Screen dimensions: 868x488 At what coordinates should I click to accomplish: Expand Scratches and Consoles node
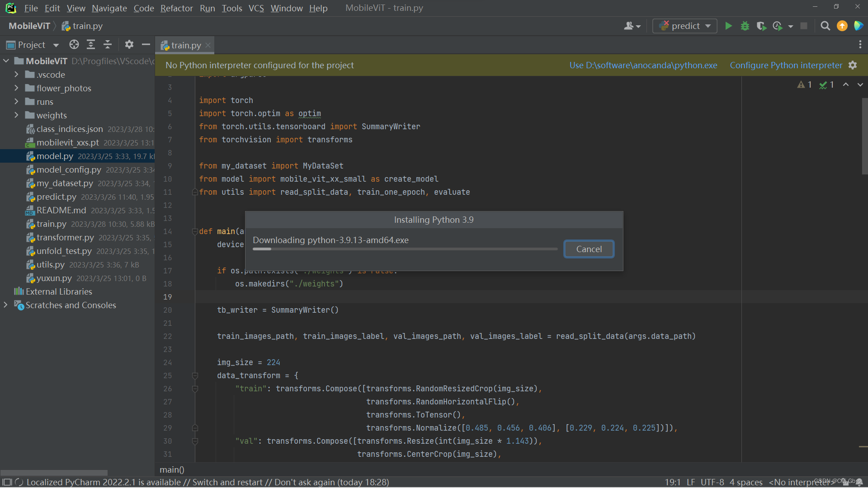[5, 305]
